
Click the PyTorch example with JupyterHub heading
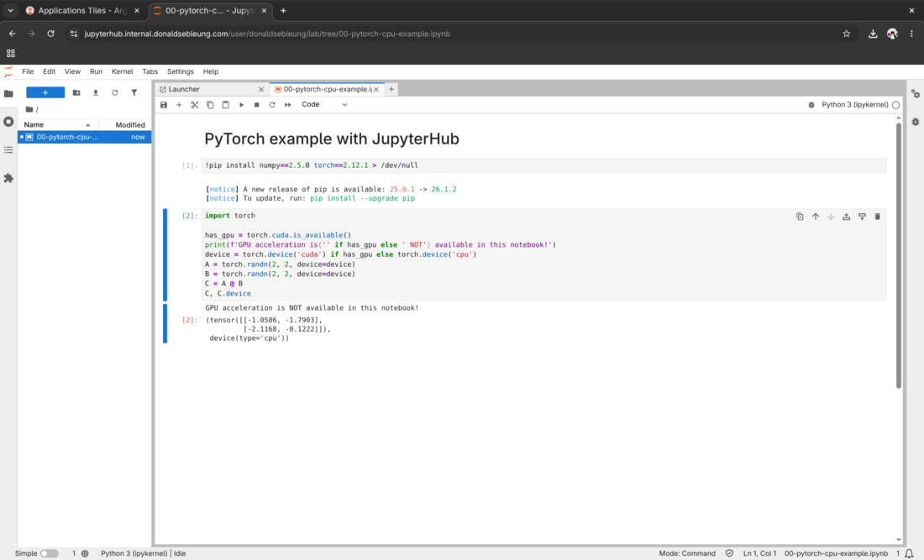332,139
